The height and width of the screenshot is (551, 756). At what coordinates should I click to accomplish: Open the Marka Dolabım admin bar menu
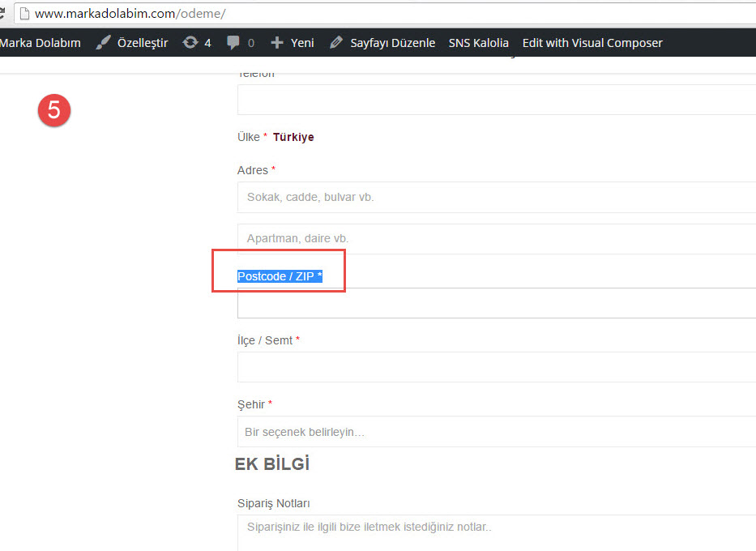41,43
